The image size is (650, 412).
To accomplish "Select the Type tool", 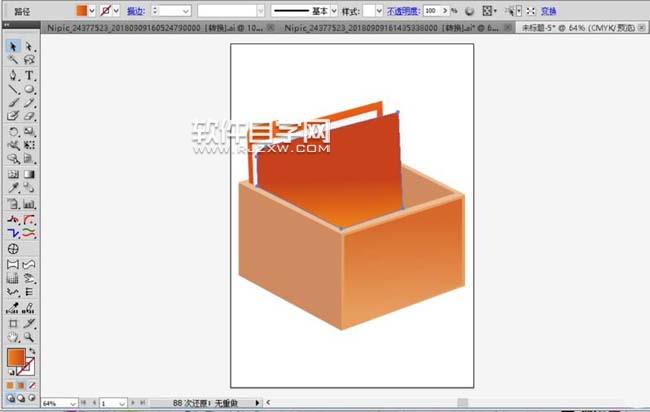I will click(29, 75).
